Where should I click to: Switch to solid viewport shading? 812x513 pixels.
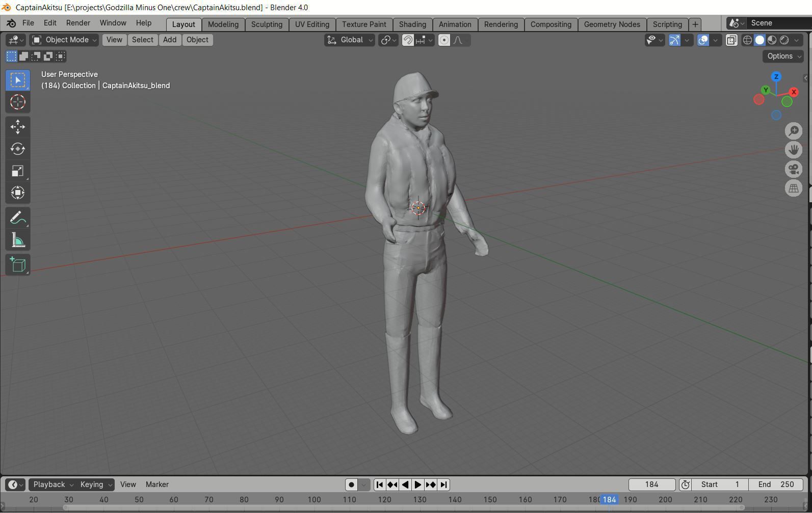[x=759, y=40]
